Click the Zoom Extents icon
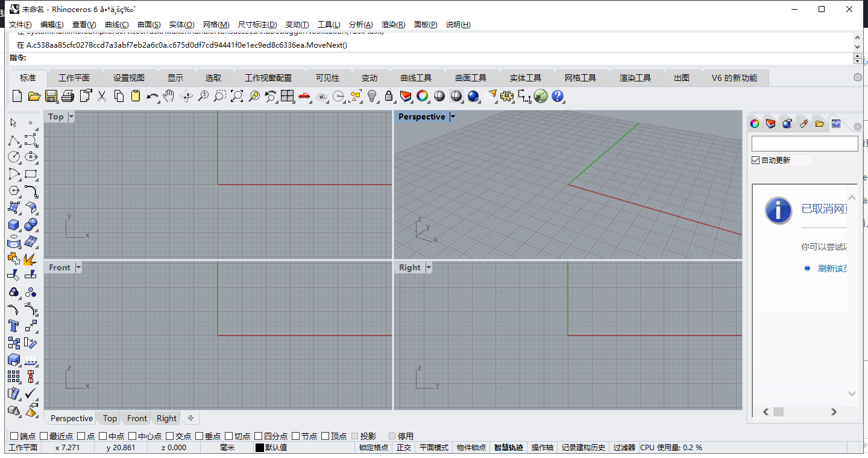This screenshot has height=458, width=868. pyautogui.click(x=237, y=96)
